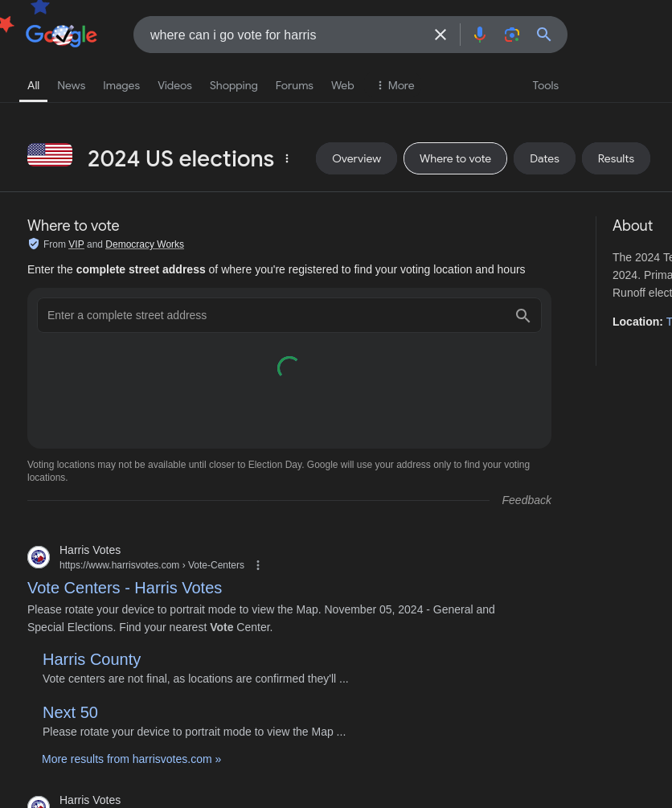Switch to the Forums tab
The width and height of the screenshot is (672, 808).
pos(294,85)
